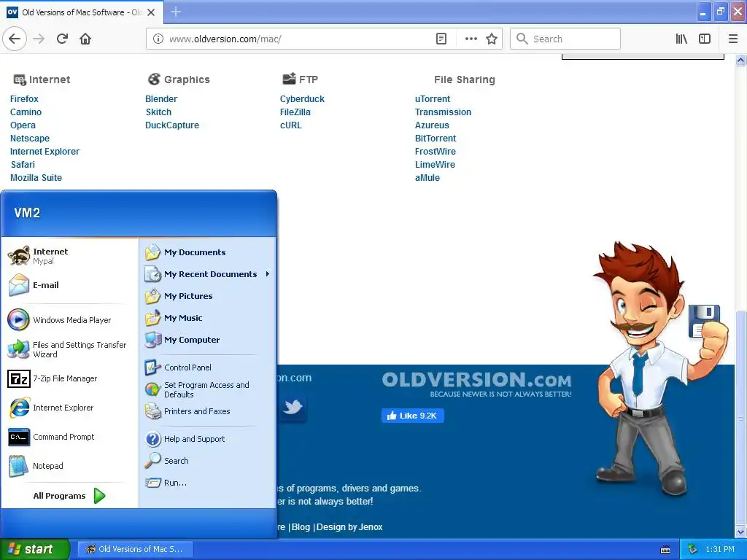Launch 7-Zip File Manager

pyautogui.click(x=69, y=378)
